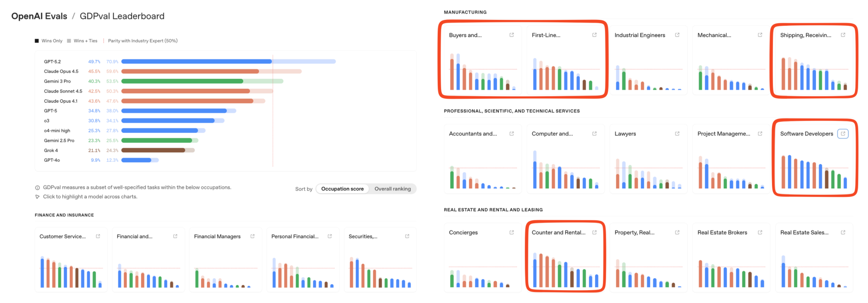Open the Mechanical occupation external link icon
868x303 pixels.
click(760, 35)
